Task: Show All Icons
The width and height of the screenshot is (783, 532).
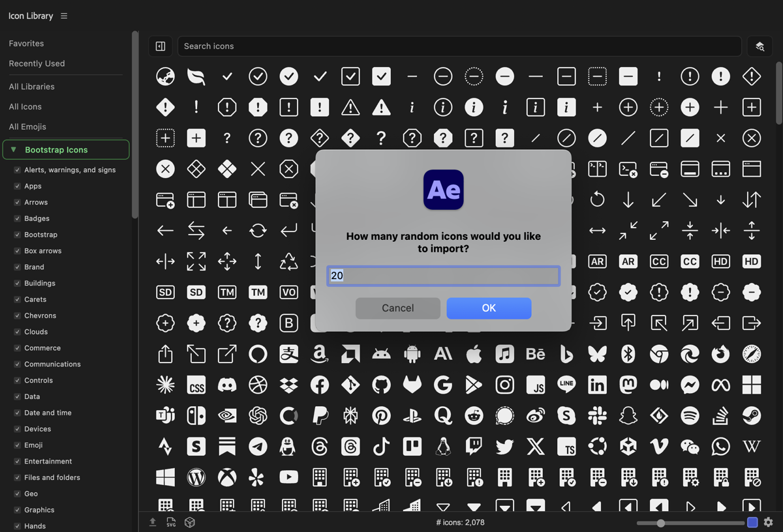Action: [25, 106]
